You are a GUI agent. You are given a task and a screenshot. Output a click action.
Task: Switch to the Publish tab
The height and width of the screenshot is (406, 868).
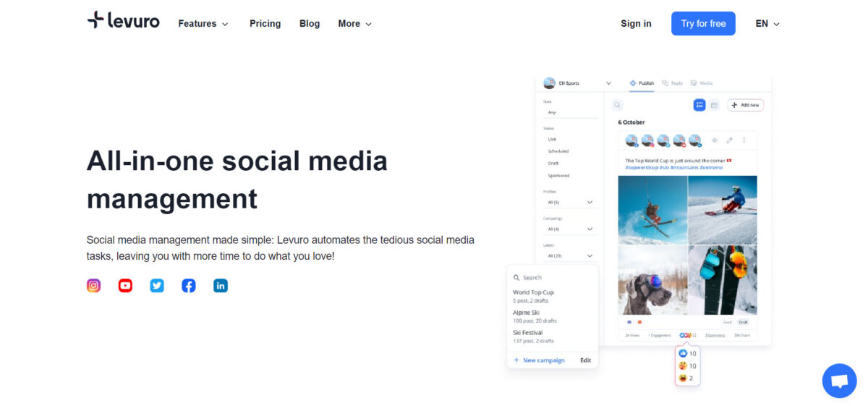642,83
